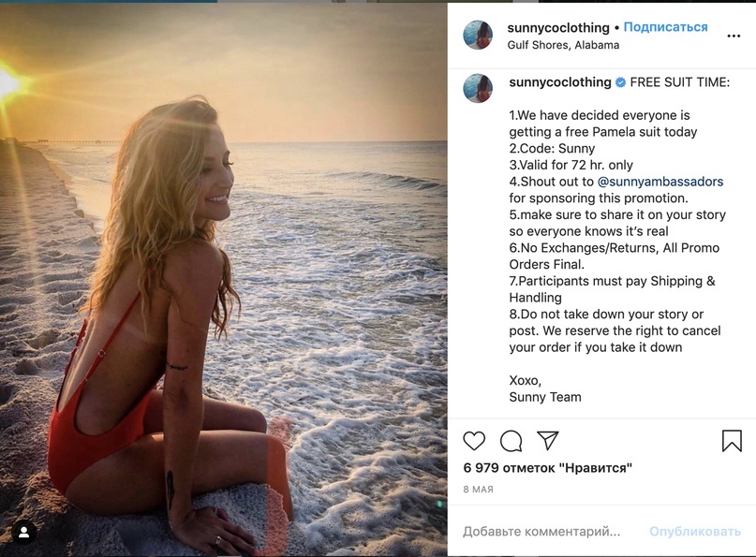Click the verified badge next to sunnycoclothing
This screenshot has height=557, width=756.
tap(620, 82)
